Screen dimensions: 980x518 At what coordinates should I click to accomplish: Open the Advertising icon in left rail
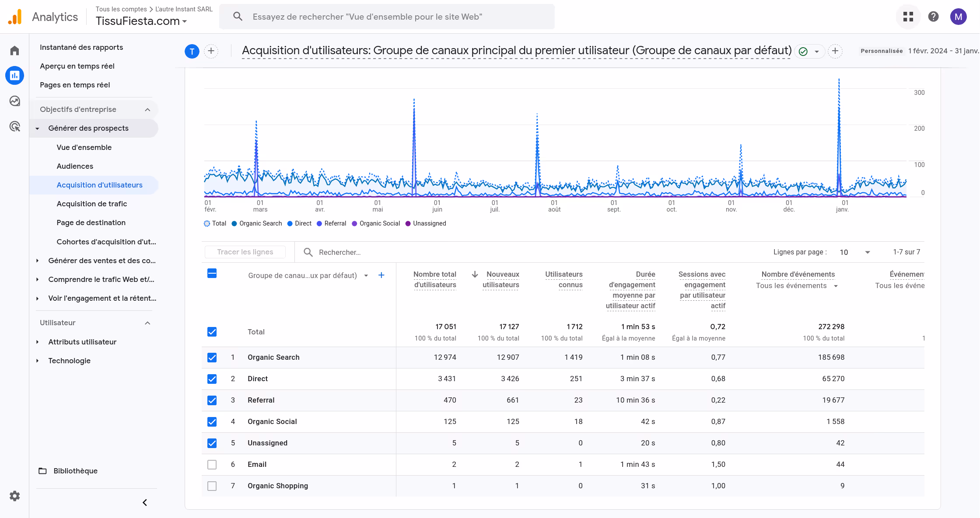(14, 127)
